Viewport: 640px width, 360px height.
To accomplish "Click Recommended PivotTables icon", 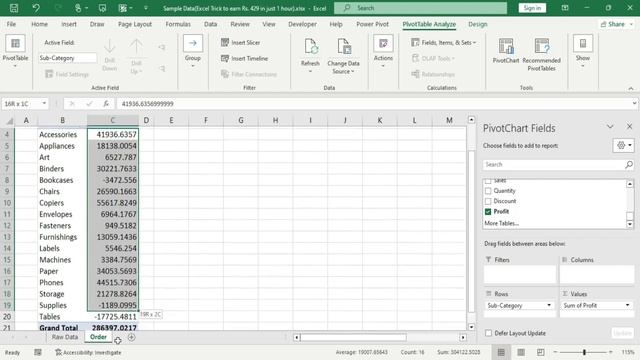I will pyautogui.click(x=542, y=46).
